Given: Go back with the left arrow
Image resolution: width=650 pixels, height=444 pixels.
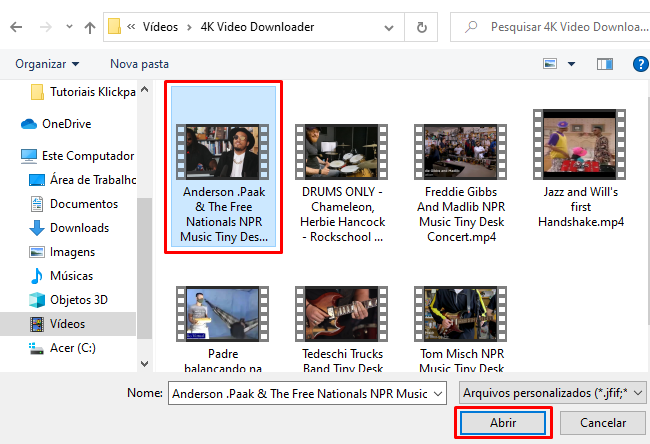Looking at the screenshot, I should coord(16,27).
